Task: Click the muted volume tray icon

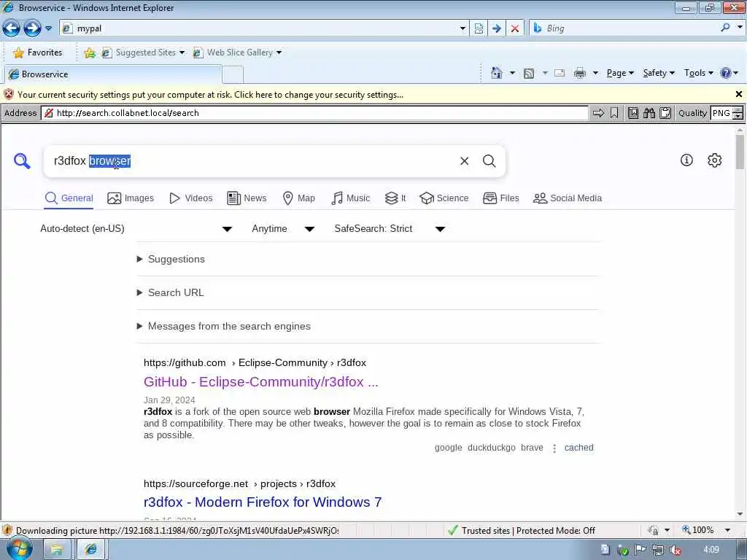Action: [x=675, y=550]
